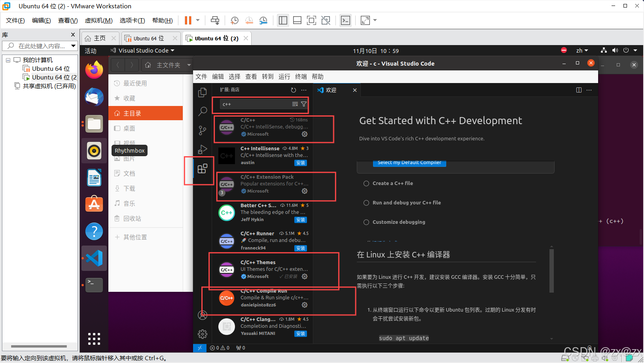This screenshot has height=363, width=644.
Task: Open VS Code Extensions view
Action: 203,169
